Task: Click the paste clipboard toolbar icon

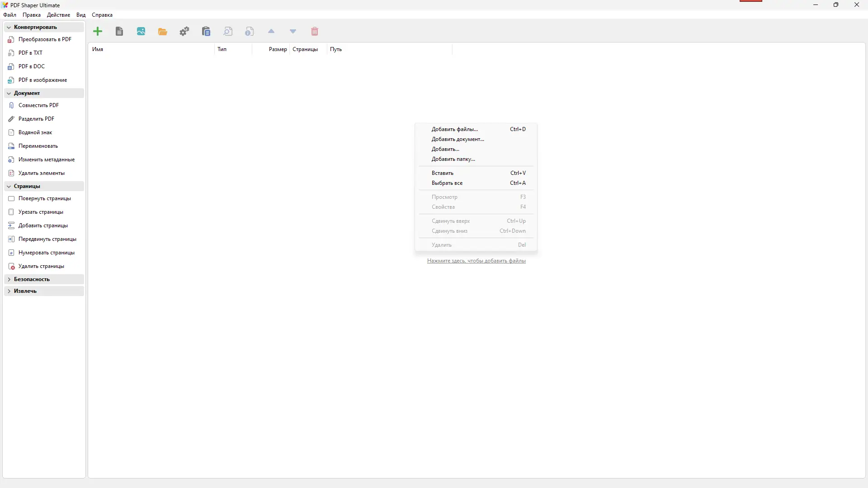Action: (x=206, y=32)
